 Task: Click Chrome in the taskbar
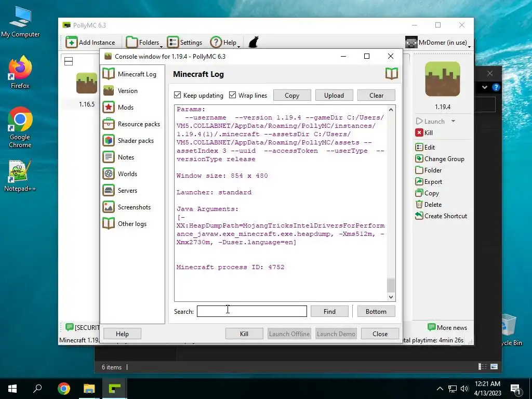click(64, 389)
